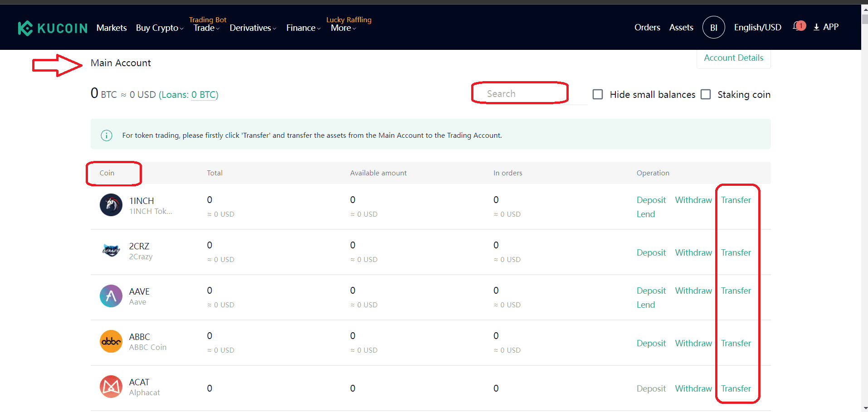
Task: Click the Total column header
Action: (215, 173)
